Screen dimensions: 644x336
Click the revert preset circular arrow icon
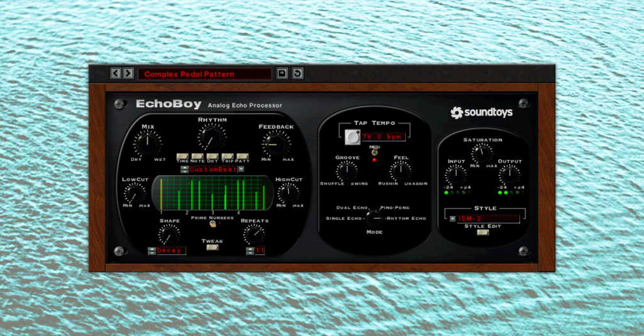297,73
